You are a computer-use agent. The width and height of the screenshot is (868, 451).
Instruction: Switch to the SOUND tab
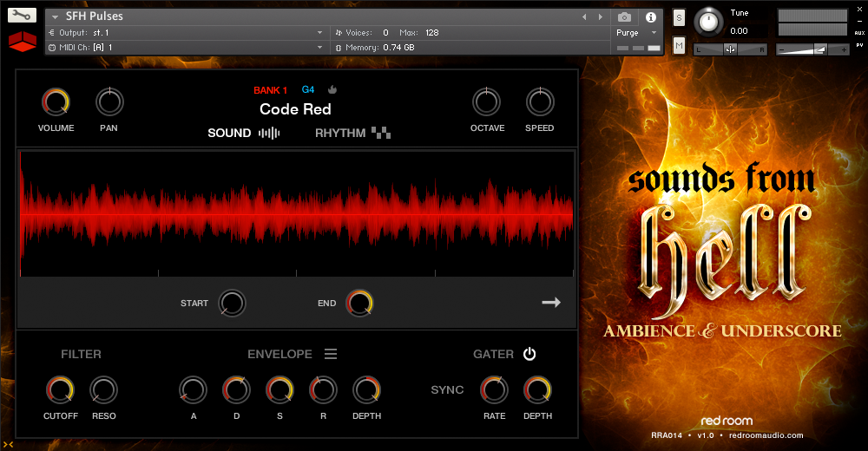tap(229, 133)
